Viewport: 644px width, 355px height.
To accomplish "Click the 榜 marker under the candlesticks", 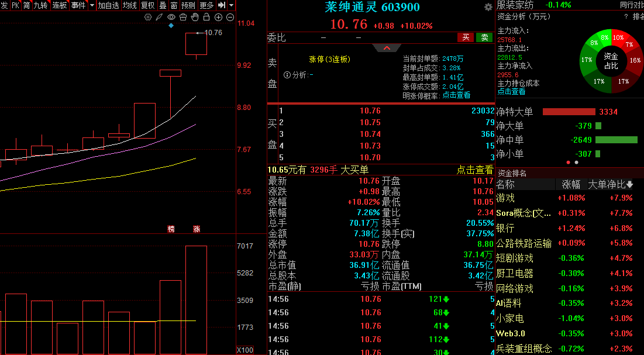I will [171, 229].
